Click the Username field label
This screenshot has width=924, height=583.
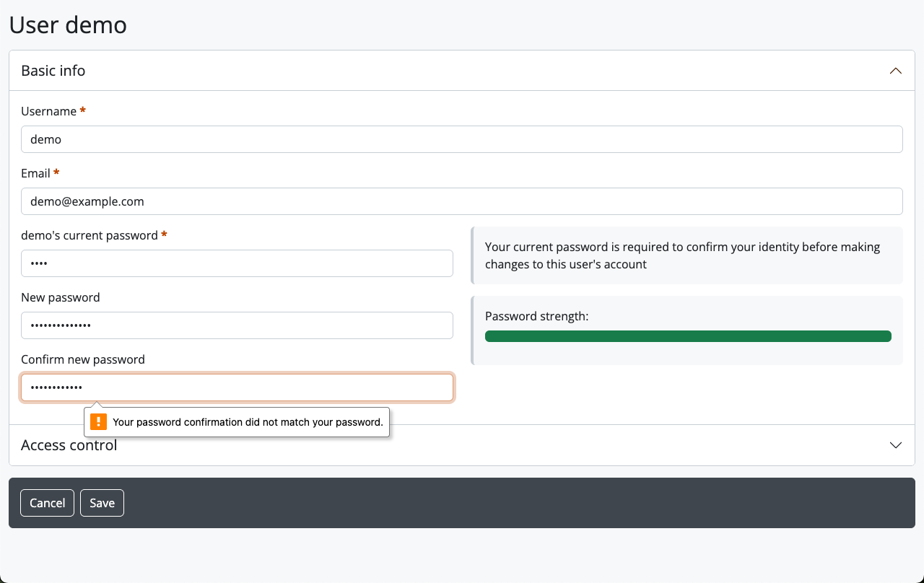pyautogui.click(x=48, y=111)
